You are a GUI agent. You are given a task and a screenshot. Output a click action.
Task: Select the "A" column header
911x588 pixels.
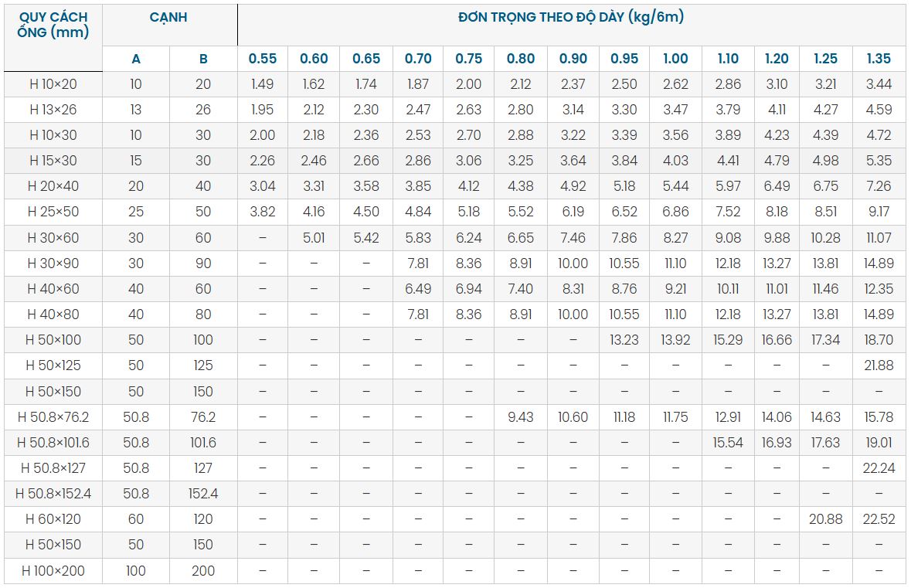pyautogui.click(x=136, y=59)
